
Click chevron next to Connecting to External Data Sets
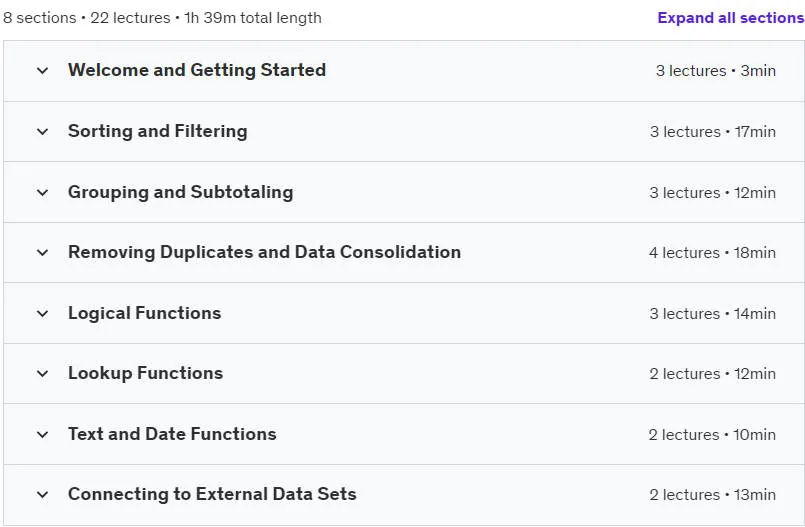point(43,495)
